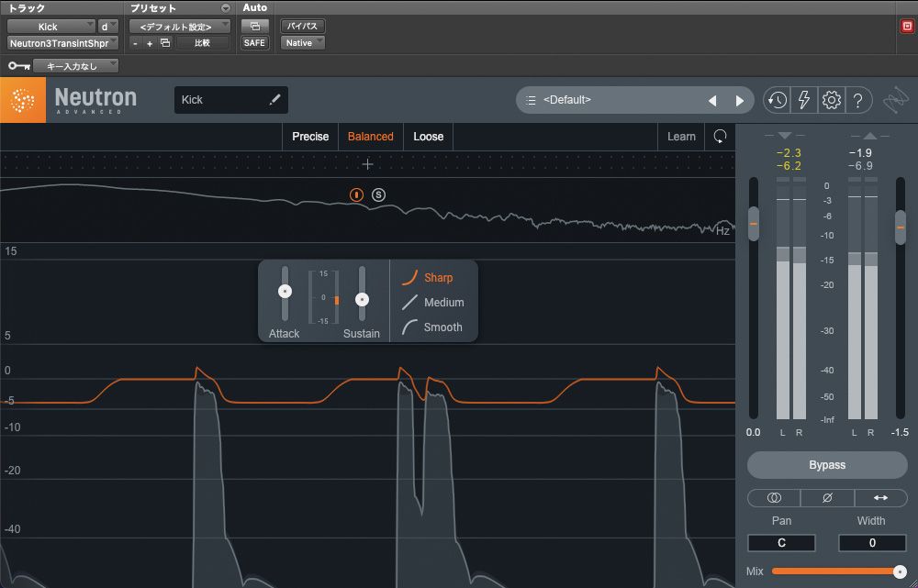
Task: Click next preset plus button
Action: pyautogui.click(x=150, y=43)
